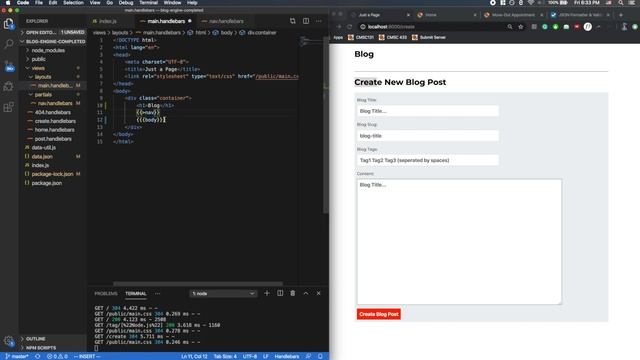Click the editor horizontal scrollbar
The image size is (640, 360).
[x=198, y=283]
